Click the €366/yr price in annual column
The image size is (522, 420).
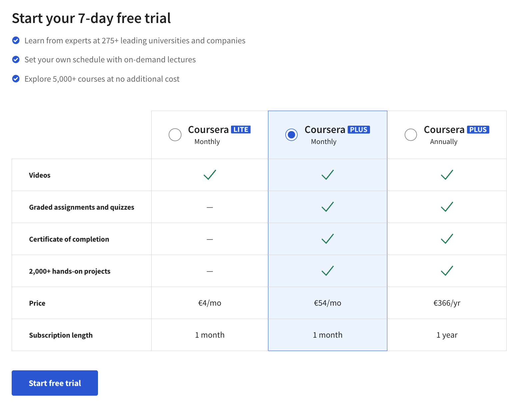447,303
